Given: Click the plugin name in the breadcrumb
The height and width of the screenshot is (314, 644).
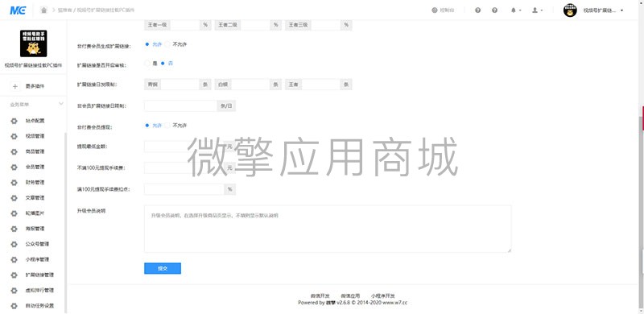Looking at the screenshot, I should pos(105,10).
